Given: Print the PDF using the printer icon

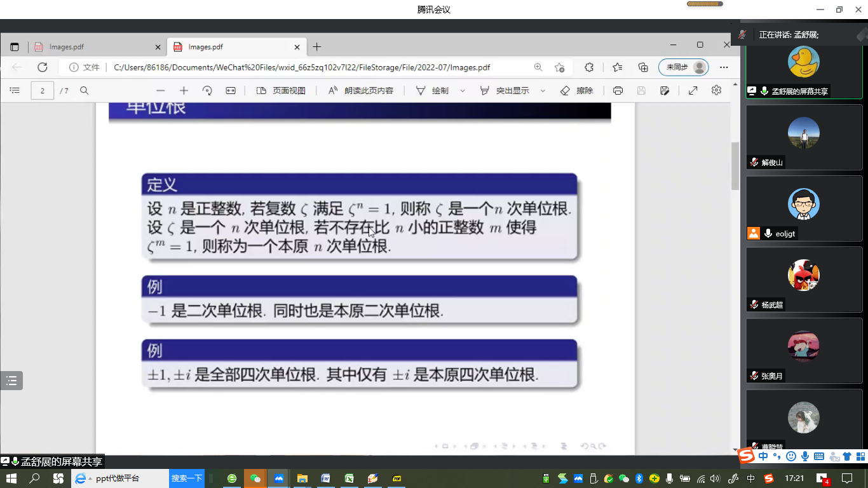Looking at the screenshot, I should pyautogui.click(x=618, y=91).
